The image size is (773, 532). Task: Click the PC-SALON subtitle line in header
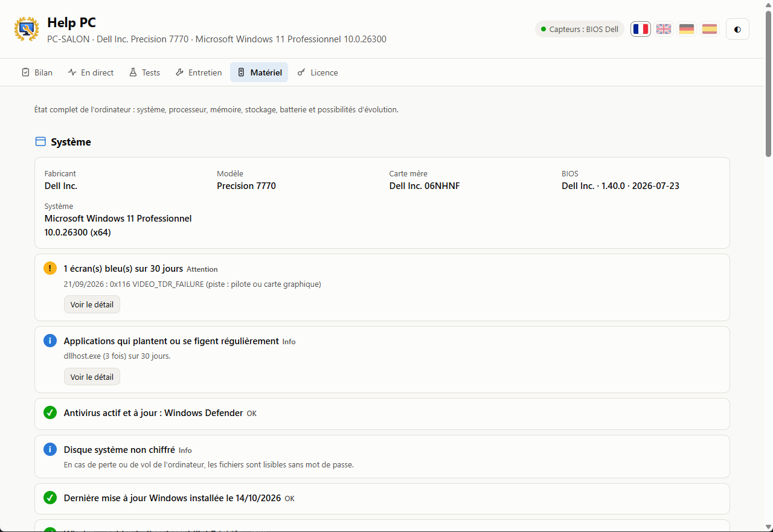click(x=217, y=39)
